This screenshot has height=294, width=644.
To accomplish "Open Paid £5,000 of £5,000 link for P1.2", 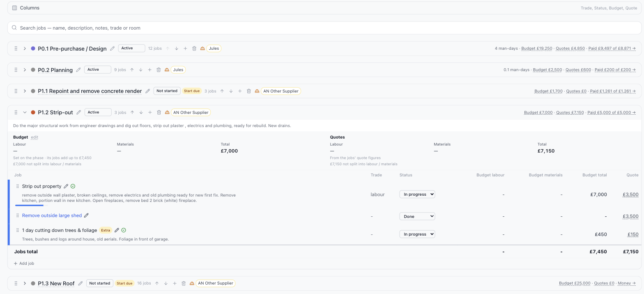I will (612, 112).
